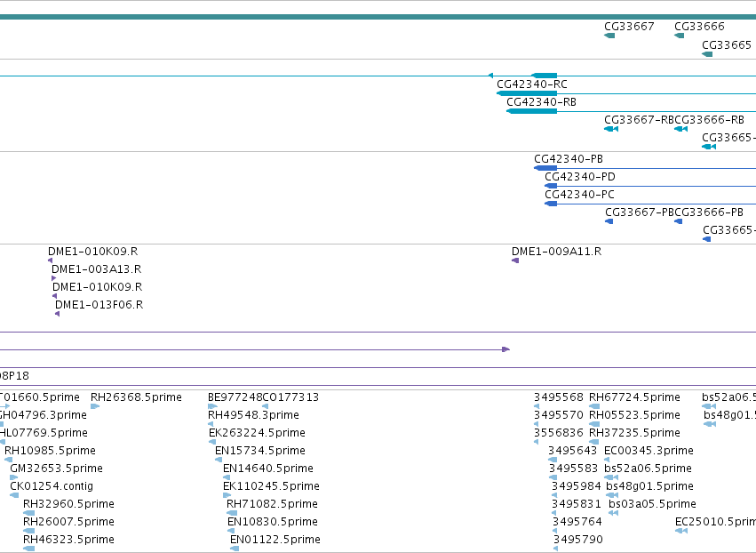The image size is (756, 553).
Task: Click the GH04796.3prime EST label
Action: click(44, 415)
